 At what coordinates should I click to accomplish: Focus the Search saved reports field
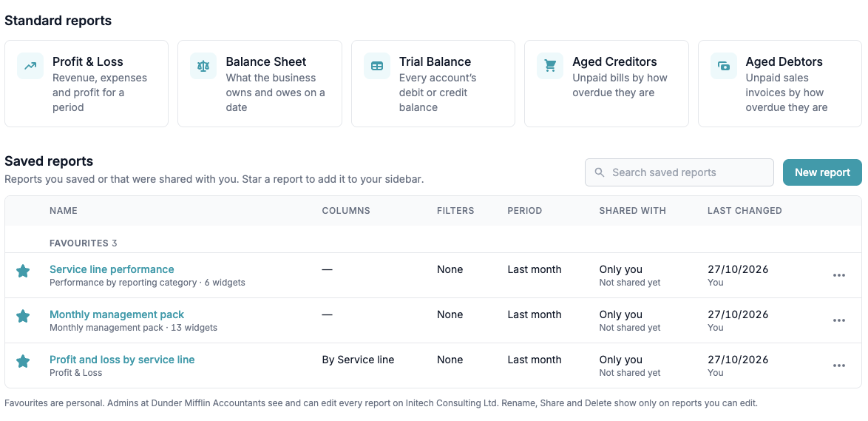pos(679,172)
